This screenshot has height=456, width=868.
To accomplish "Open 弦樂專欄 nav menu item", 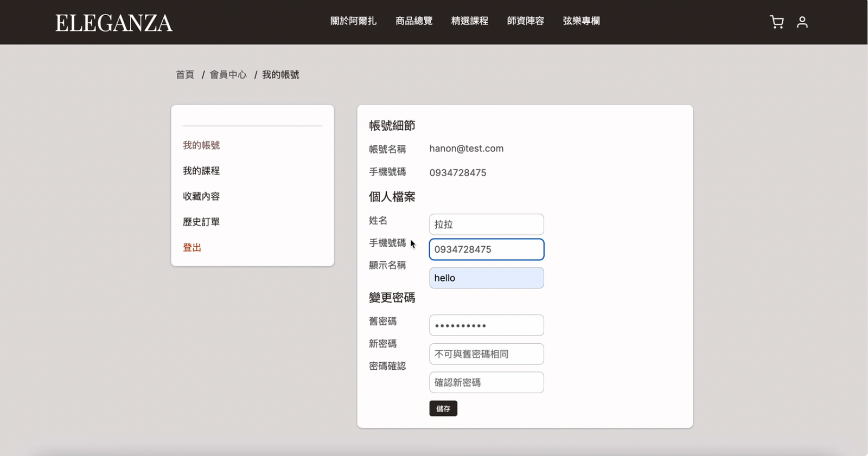I will (x=582, y=21).
